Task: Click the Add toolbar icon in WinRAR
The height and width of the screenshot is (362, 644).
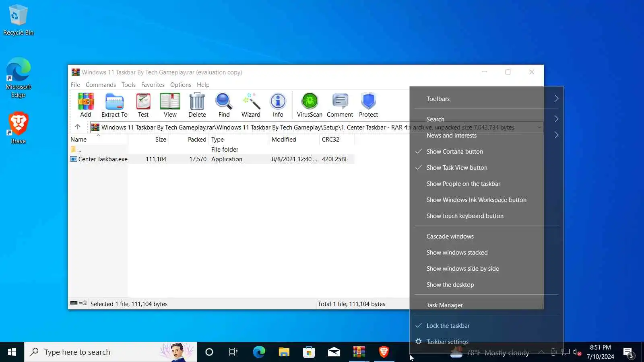Action: (x=86, y=105)
